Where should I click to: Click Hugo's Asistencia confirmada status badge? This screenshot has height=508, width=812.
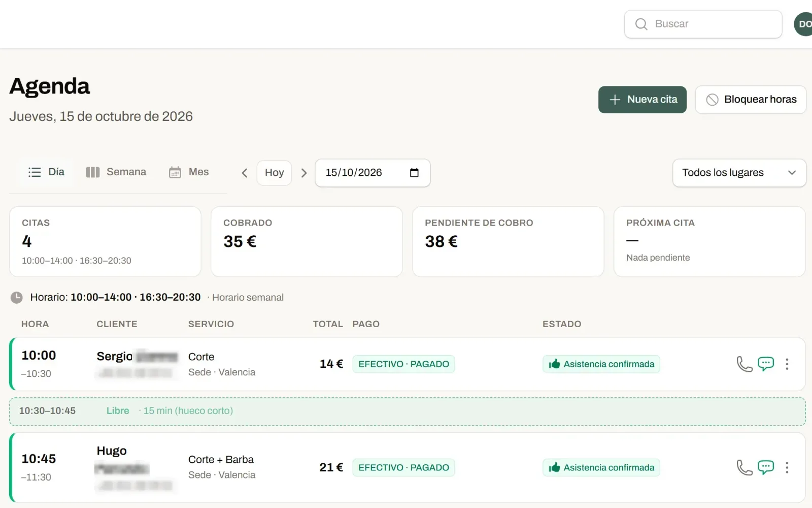click(601, 467)
